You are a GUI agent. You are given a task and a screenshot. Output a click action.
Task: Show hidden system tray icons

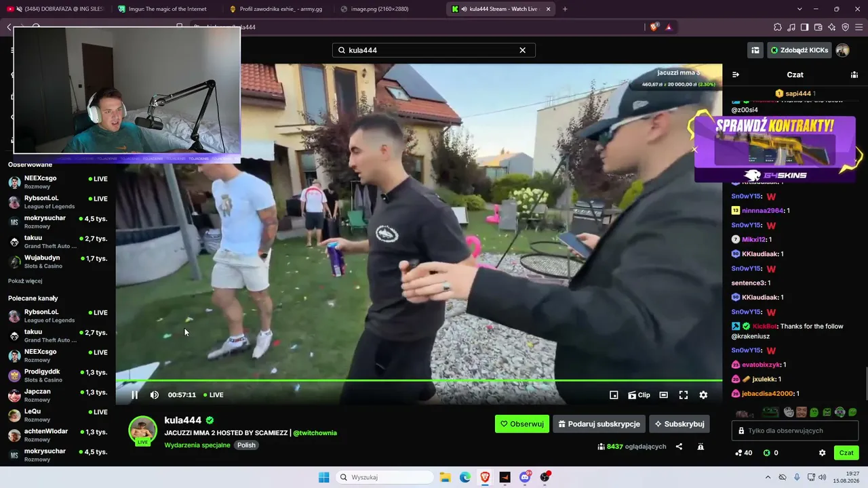(x=768, y=477)
